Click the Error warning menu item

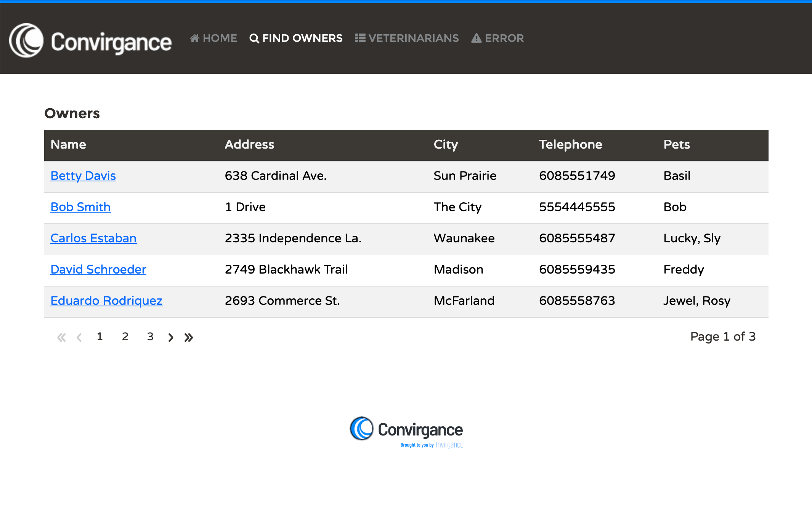click(497, 38)
